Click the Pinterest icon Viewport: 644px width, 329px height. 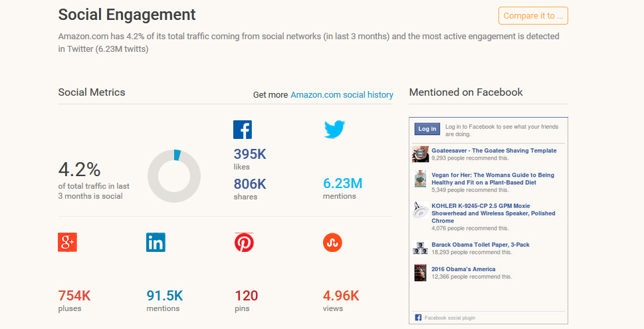[244, 243]
